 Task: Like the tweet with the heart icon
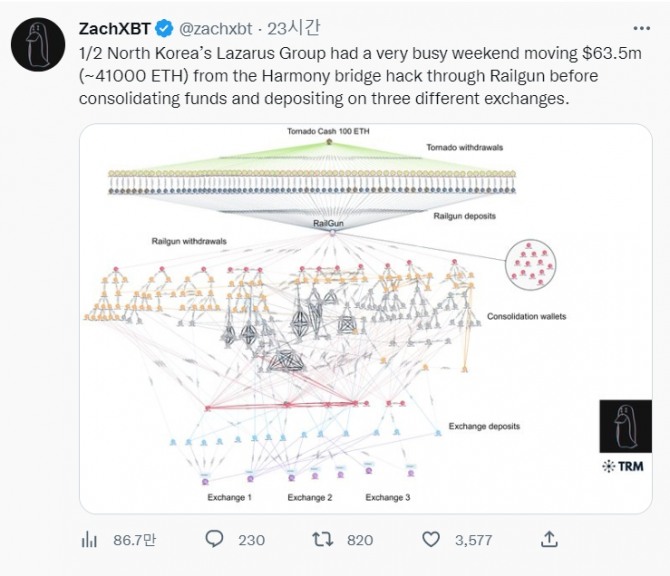tap(431, 539)
